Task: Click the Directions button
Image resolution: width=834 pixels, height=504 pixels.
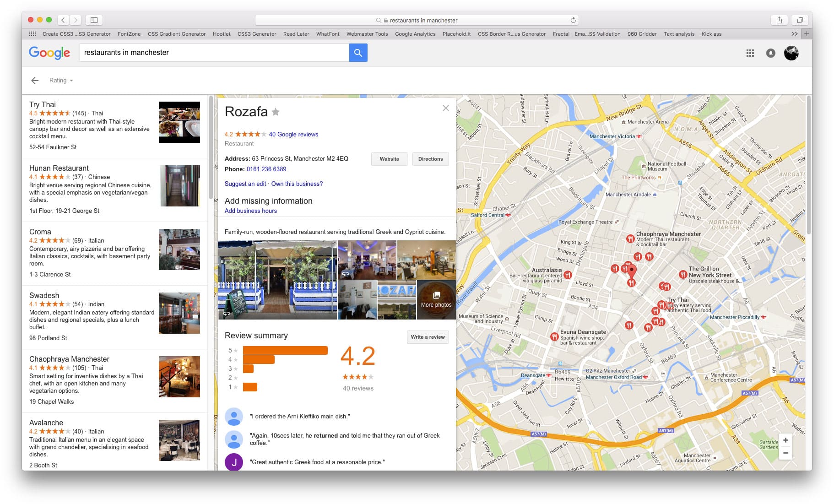Action: click(430, 159)
